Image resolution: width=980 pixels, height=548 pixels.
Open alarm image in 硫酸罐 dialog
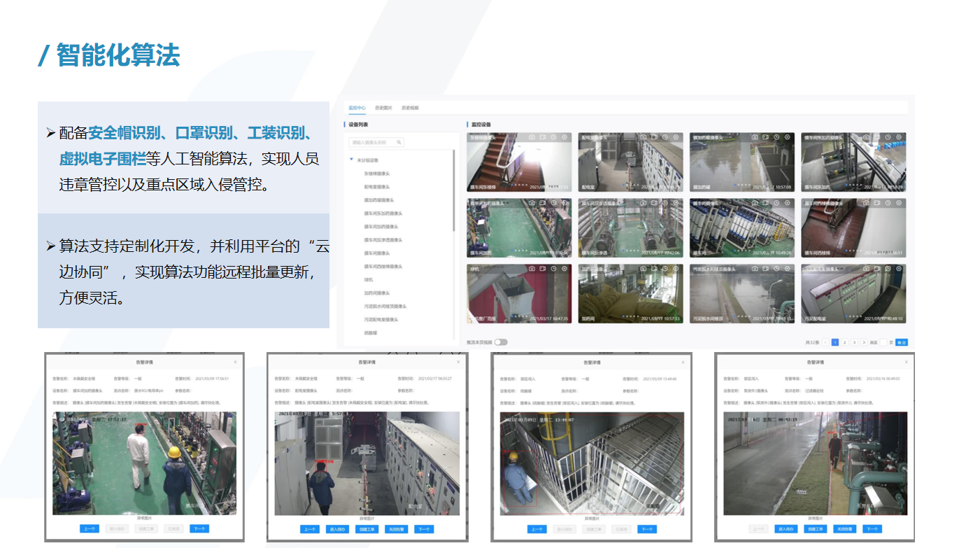pyautogui.click(x=592, y=463)
